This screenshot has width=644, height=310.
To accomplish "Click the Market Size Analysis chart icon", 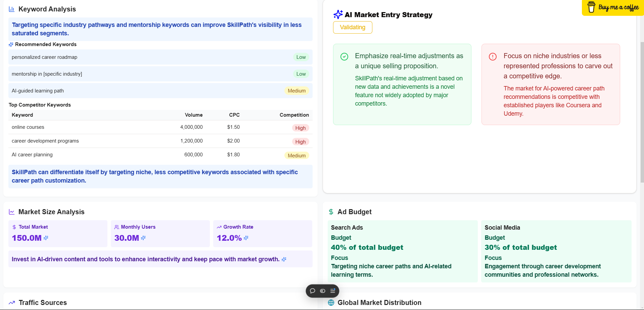I will pos(12,212).
